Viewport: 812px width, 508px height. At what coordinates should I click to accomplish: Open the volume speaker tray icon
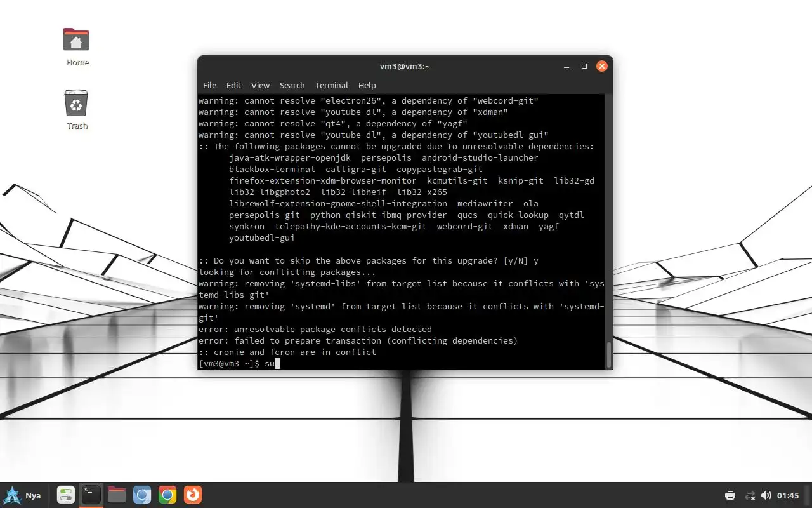coord(766,495)
